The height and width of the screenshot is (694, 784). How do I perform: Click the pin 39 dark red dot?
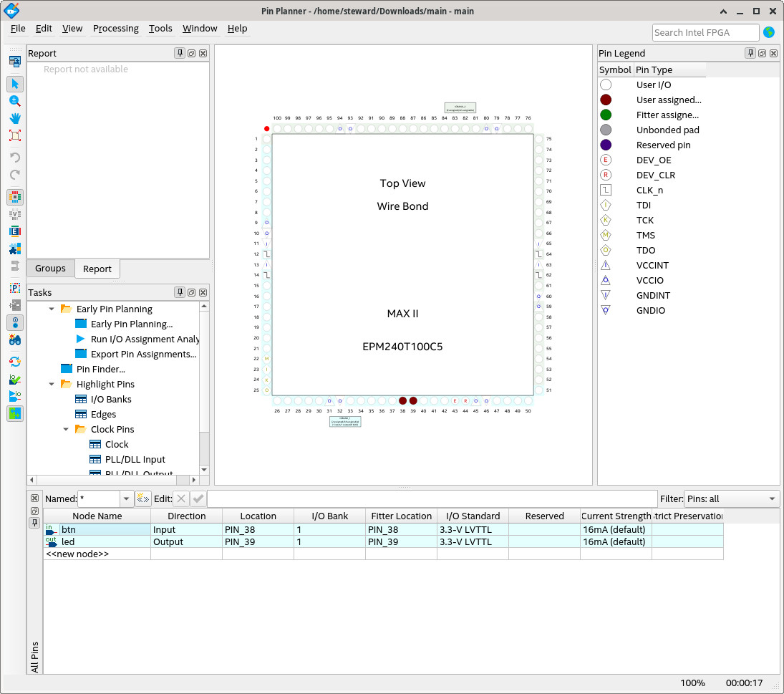[413, 400]
